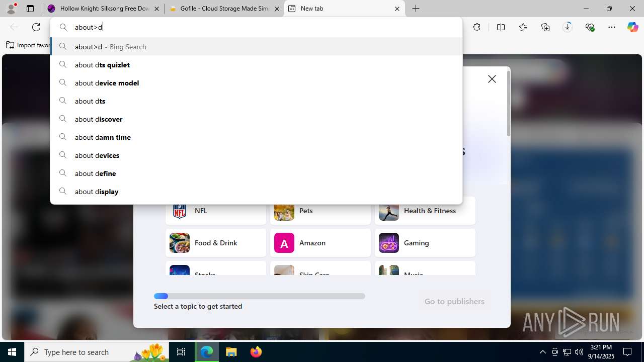Open Collections icon in toolbar
644x362 pixels.
[x=545, y=27]
